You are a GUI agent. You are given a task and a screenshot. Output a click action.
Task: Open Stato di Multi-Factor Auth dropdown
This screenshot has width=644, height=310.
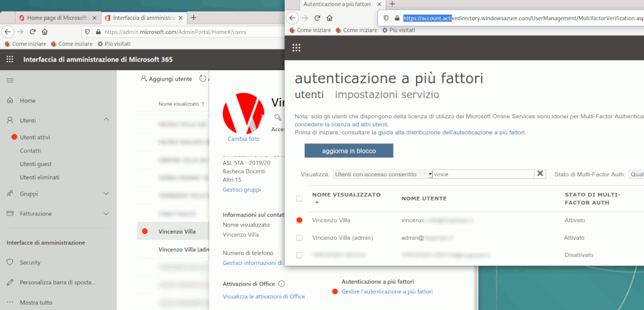click(636, 174)
